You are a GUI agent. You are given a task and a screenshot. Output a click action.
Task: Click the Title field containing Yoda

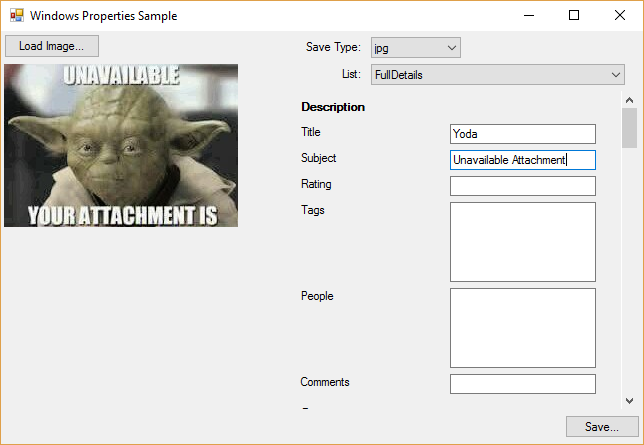(523, 134)
